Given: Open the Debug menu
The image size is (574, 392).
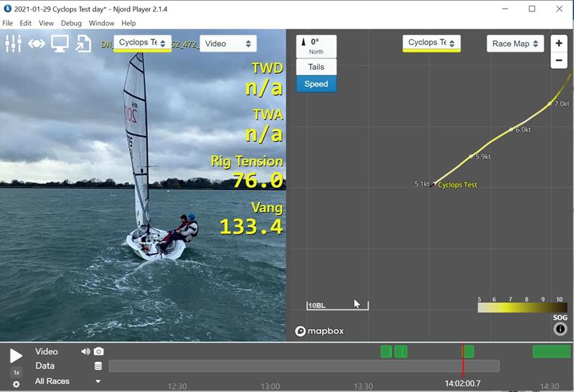Looking at the screenshot, I should [71, 23].
